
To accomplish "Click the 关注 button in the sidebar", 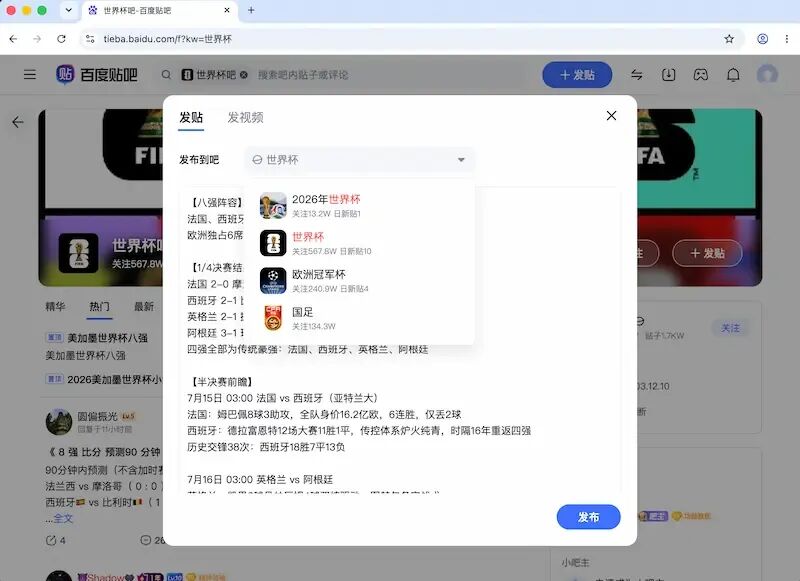I will point(730,328).
